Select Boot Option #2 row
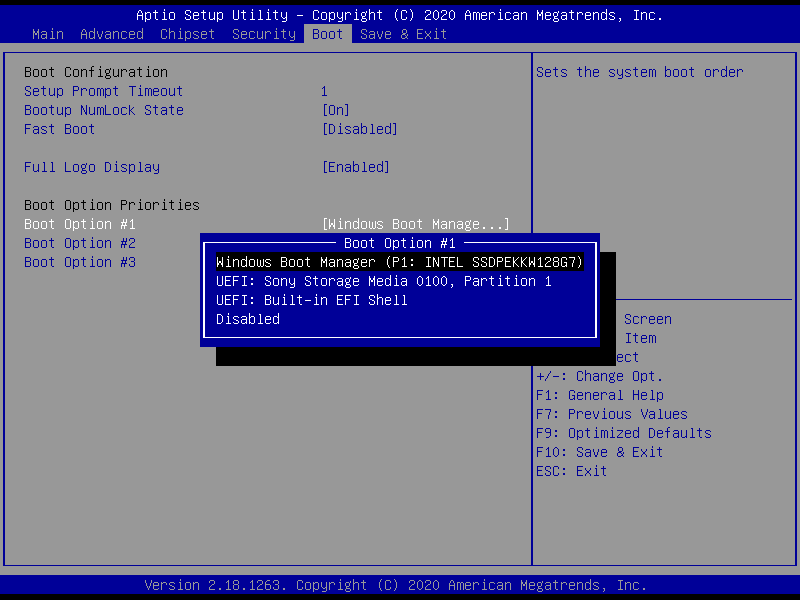Viewport: 800px width, 600px height. click(80, 243)
